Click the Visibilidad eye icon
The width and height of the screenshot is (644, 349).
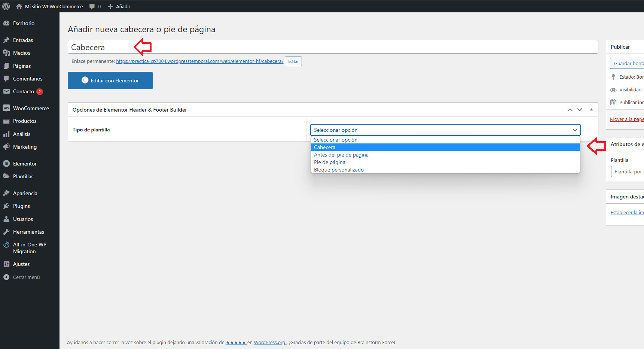613,90
